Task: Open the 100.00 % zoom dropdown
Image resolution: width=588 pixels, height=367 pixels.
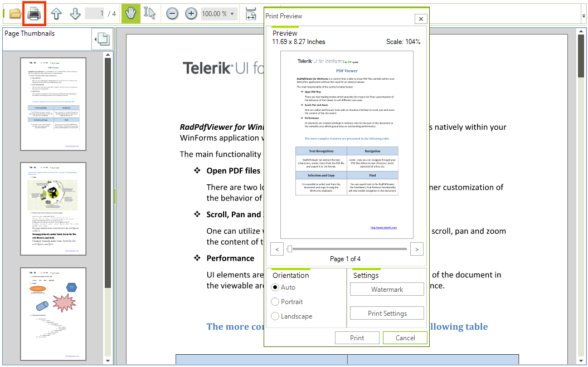Action: [x=232, y=14]
